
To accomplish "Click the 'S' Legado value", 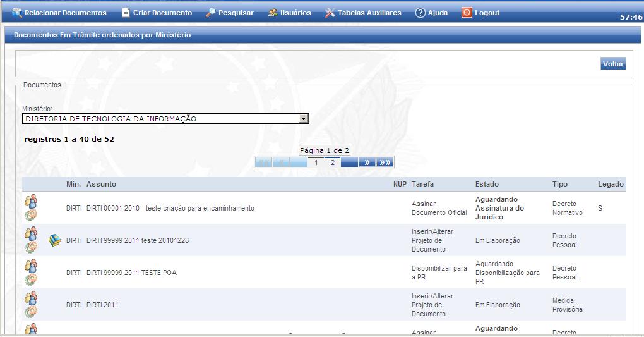I will pyautogui.click(x=600, y=208).
